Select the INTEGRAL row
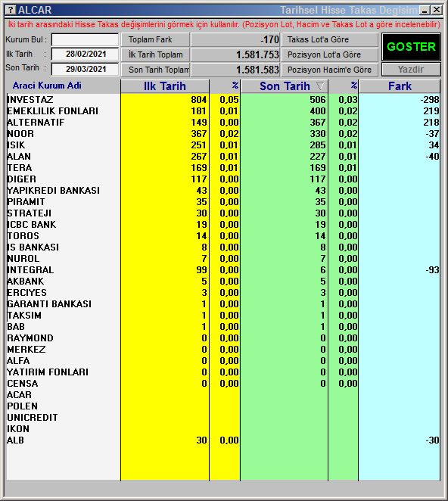Screen dimensions: 448x501 [x=223, y=270]
